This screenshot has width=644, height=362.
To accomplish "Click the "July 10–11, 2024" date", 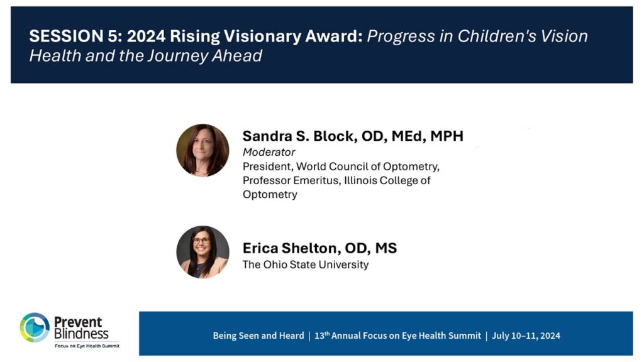I will coord(526,336).
